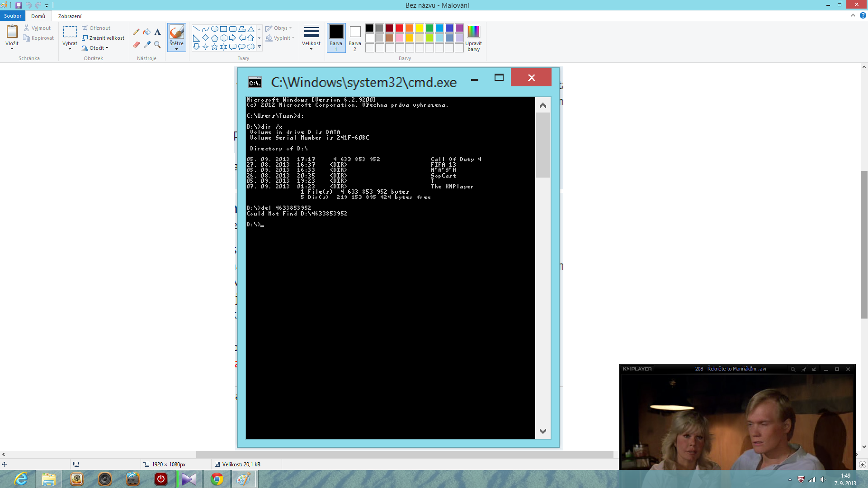Image resolution: width=868 pixels, height=488 pixels.
Task: Switch to the Zobrazení tab
Action: coord(70,16)
